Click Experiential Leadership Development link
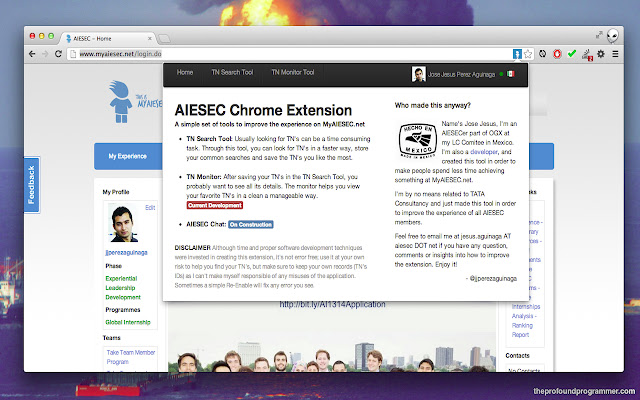This screenshot has height=400, width=640. click(x=123, y=288)
